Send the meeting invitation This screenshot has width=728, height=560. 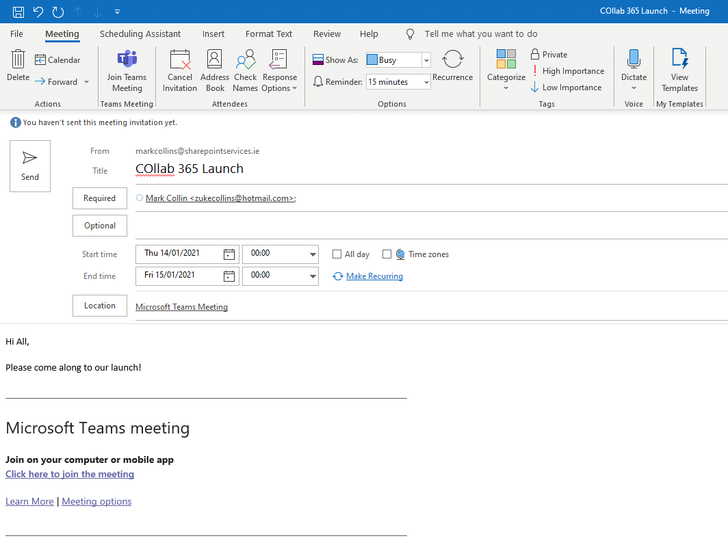(x=30, y=166)
